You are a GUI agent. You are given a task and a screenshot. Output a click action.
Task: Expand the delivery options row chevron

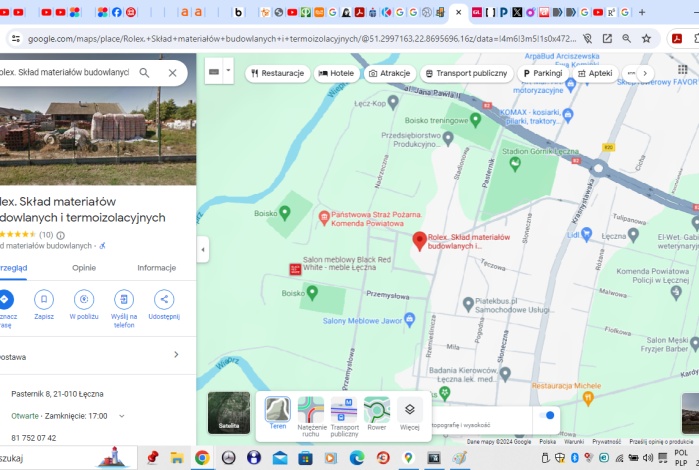pos(176,355)
